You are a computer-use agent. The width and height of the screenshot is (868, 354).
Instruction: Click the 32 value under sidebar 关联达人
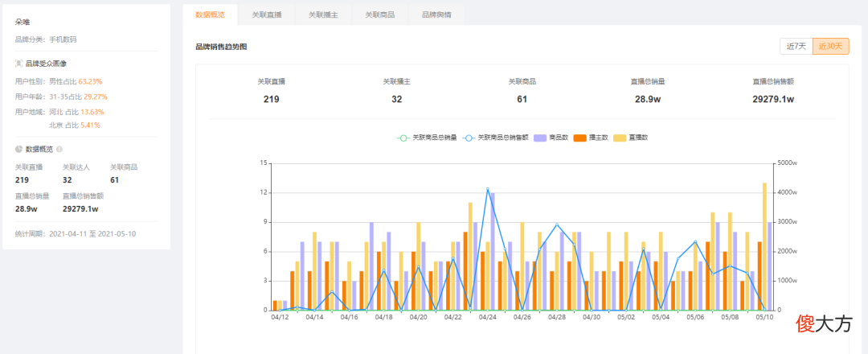point(68,180)
